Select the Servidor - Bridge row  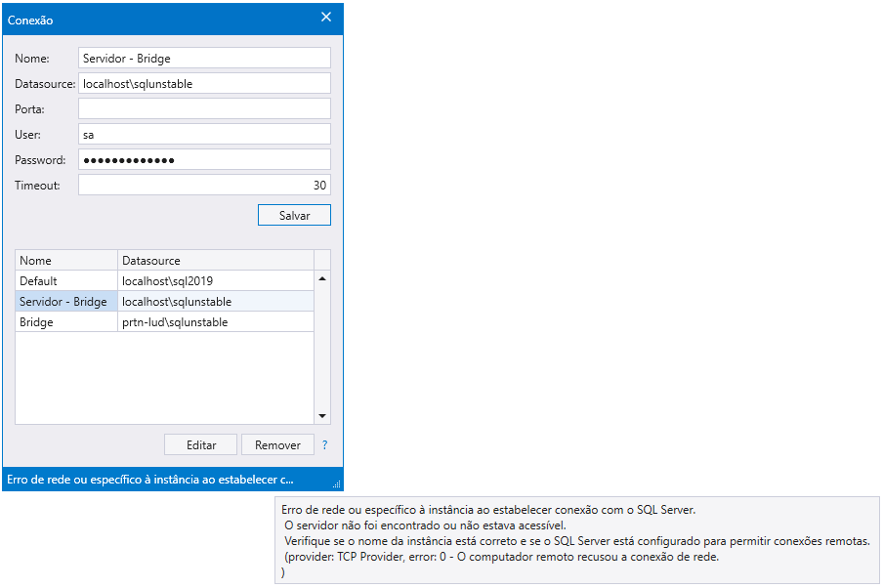pos(65,302)
